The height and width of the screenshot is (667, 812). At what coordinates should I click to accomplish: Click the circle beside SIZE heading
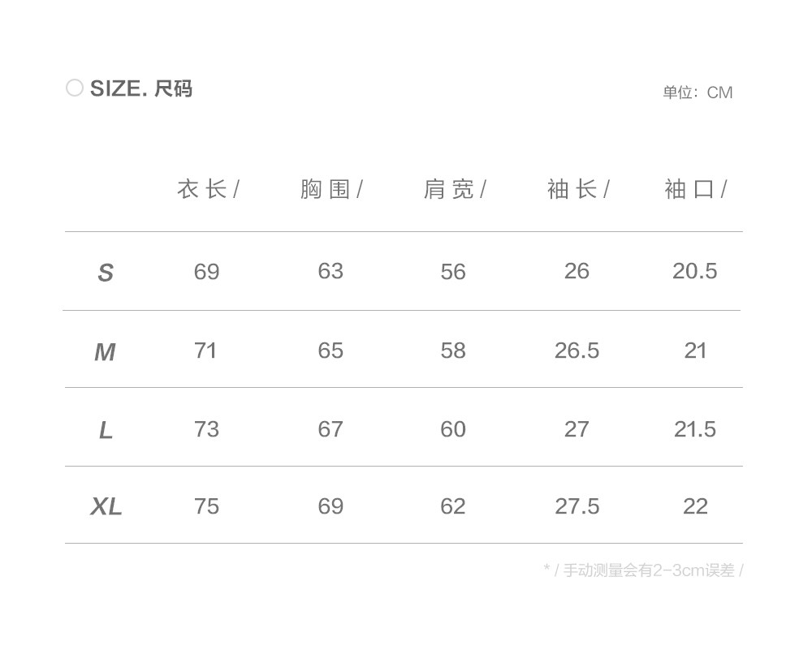(x=75, y=88)
